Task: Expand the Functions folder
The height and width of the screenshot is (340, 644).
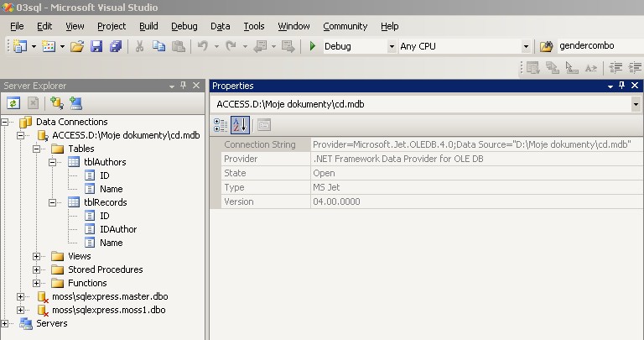Action: click(36, 283)
